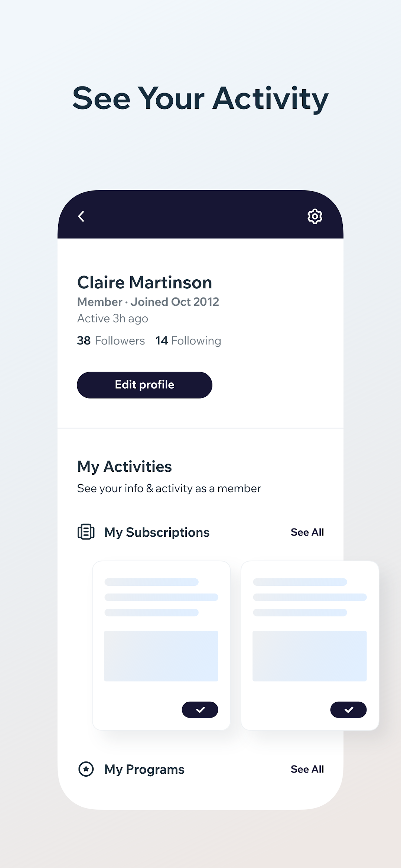
Task: Click the My Activities section title
Action: pos(124,466)
